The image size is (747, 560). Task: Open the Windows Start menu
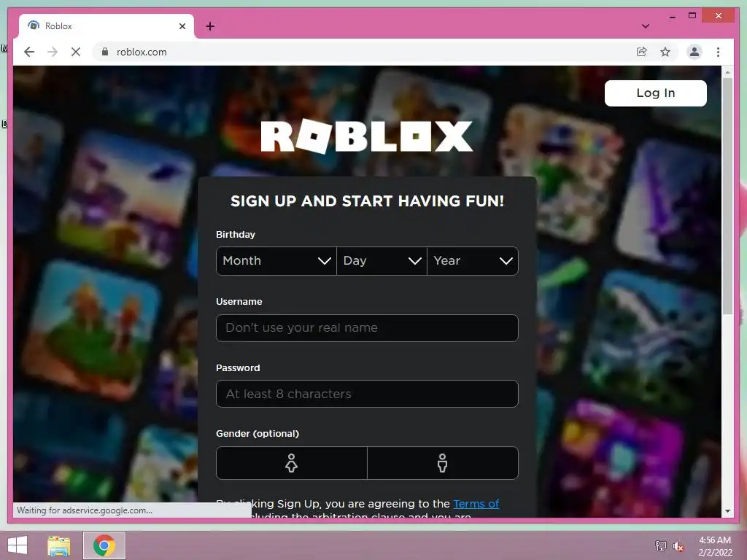coord(18,545)
